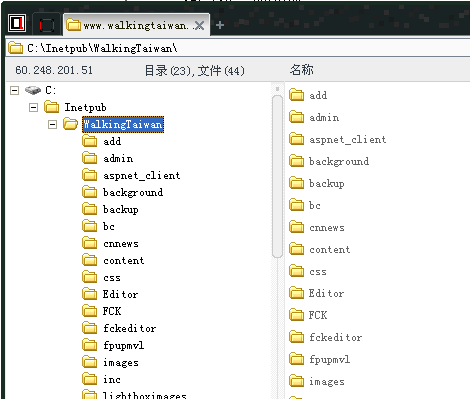Image resolution: width=470 pixels, height=399 pixels.
Task: Select the WalkingTaiwan folder in tree
Action: (x=123, y=124)
